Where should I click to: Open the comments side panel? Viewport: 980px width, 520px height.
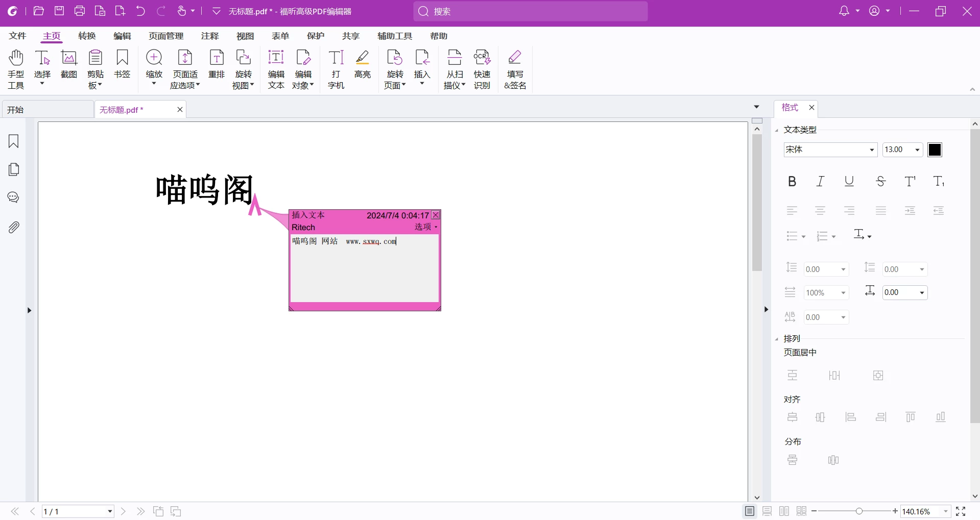pos(14,197)
